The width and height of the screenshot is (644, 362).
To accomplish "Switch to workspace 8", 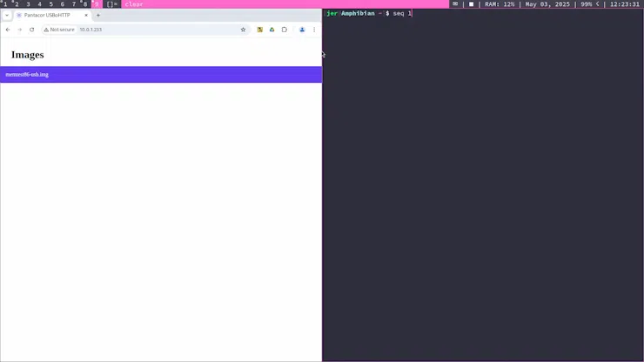I will tap(85, 4).
